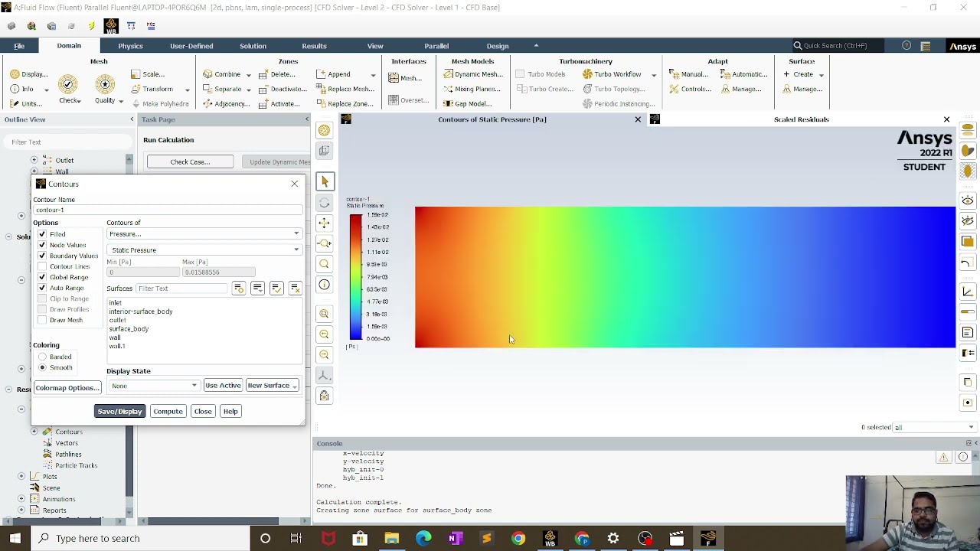Open Gap Model tool
Viewport: 980px width, 551px height.
point(467,103)
